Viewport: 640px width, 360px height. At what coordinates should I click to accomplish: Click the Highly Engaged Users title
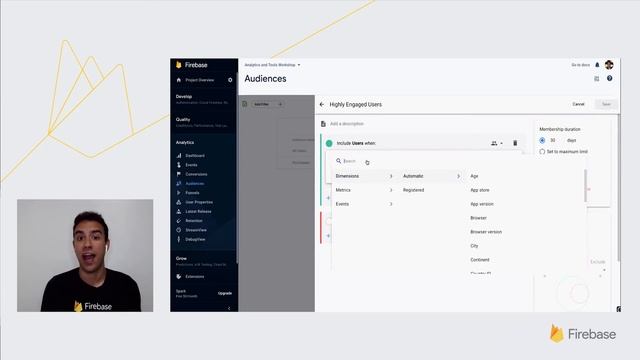point(356,104)
